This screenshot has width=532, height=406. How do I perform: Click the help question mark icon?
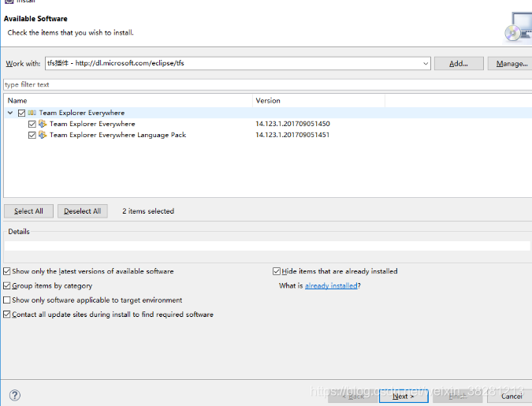[15, 395]
